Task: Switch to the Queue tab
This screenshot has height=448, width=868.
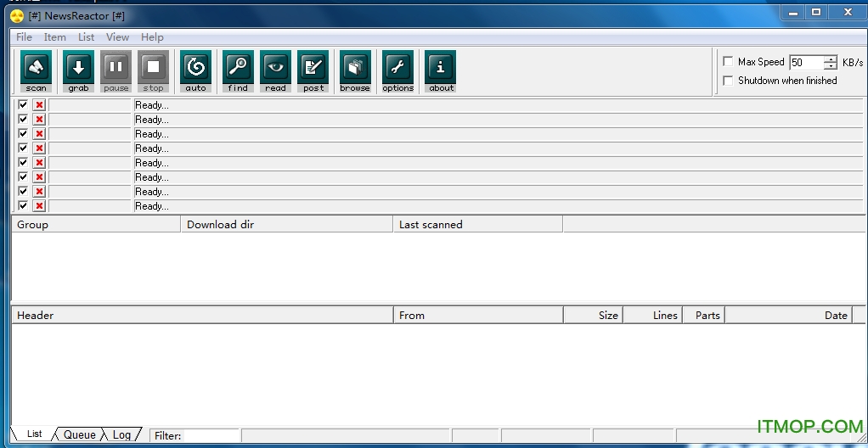Action: pos(79,434)
